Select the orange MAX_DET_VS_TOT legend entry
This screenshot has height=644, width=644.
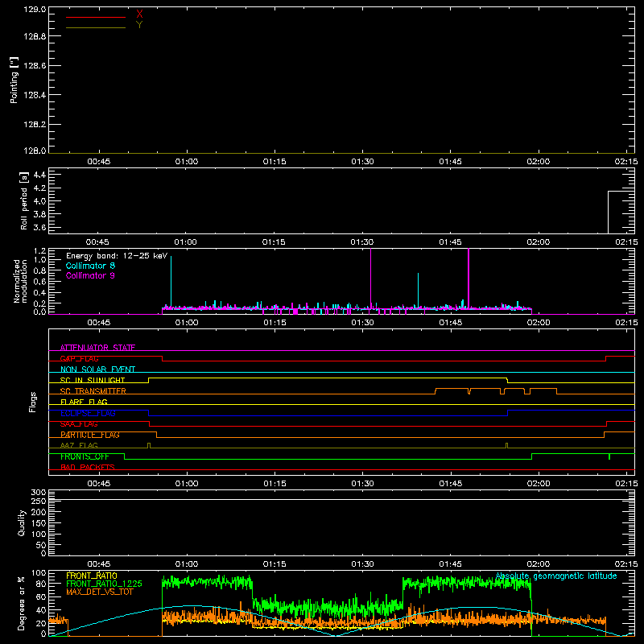coord(99,592)
